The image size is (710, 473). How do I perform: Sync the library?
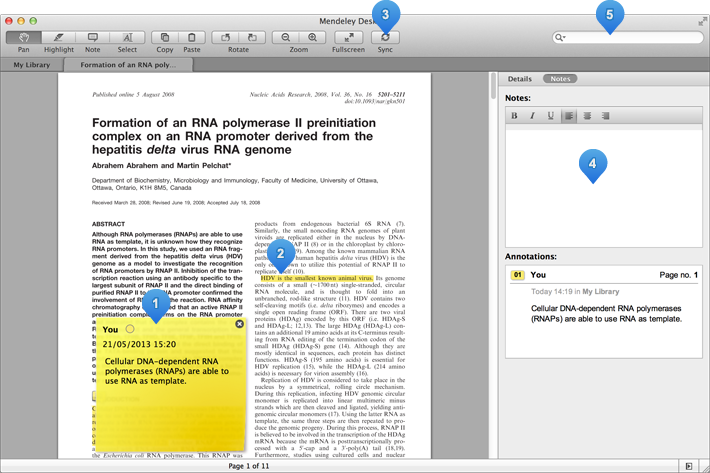[385, 38]
